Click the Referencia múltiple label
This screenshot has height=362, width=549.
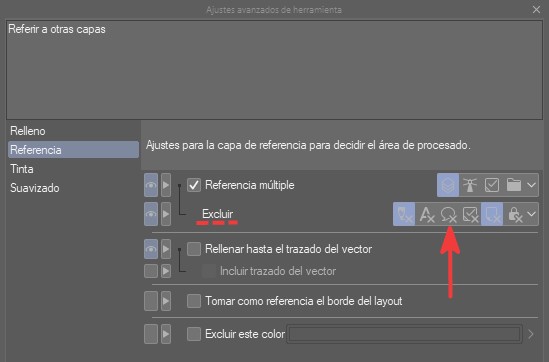coord(250,185)
